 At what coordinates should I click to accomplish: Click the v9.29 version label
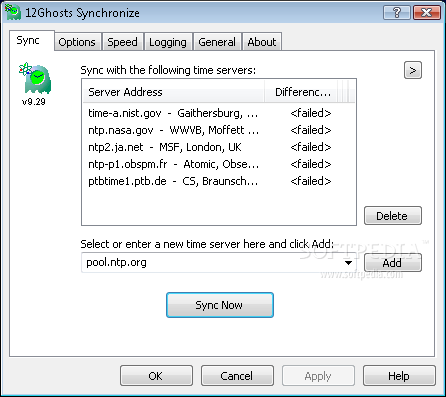point(34,102)
